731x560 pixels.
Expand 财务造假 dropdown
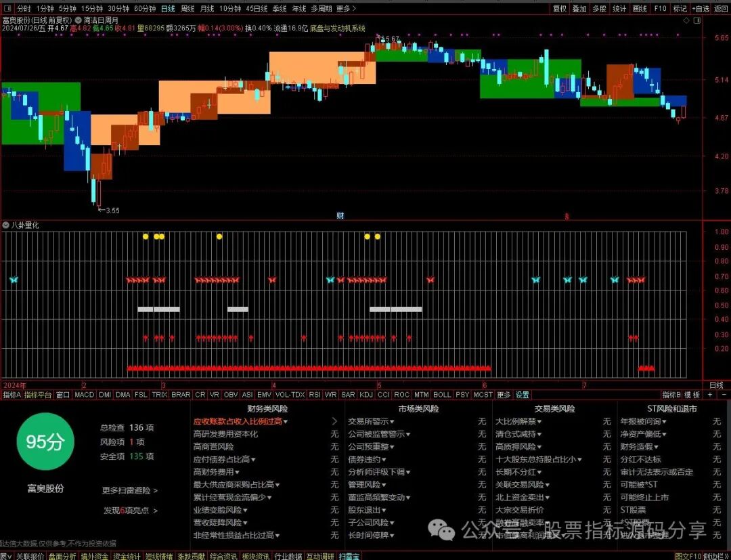(x=639, y=447)
